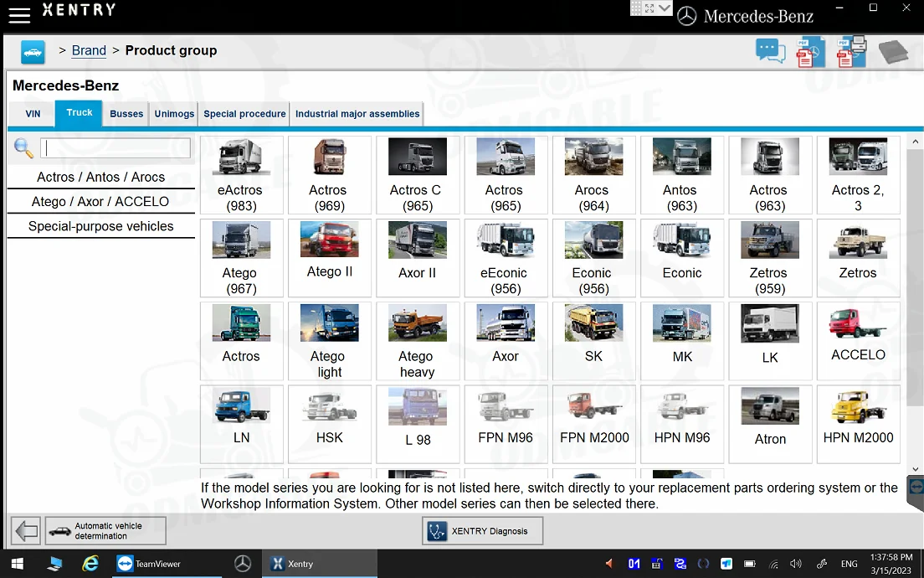This screenshot has height=578, width=924.
Task: Choose the Axor II truck
Action: click(417, 258)
